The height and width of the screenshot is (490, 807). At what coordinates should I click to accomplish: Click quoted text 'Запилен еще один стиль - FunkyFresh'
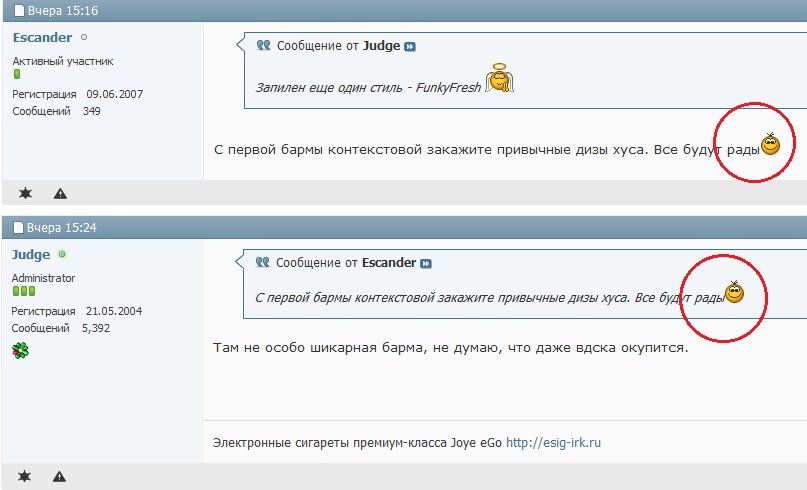[368, 88]
